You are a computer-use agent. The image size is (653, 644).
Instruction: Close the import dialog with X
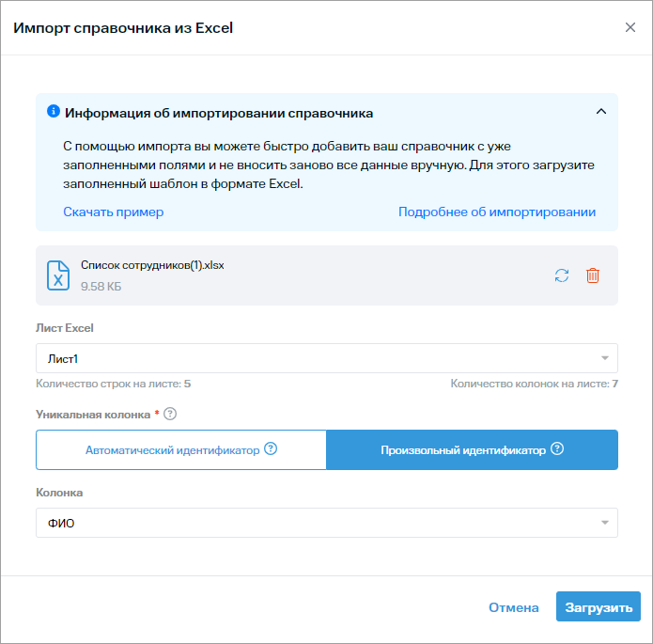coord(630,27)
